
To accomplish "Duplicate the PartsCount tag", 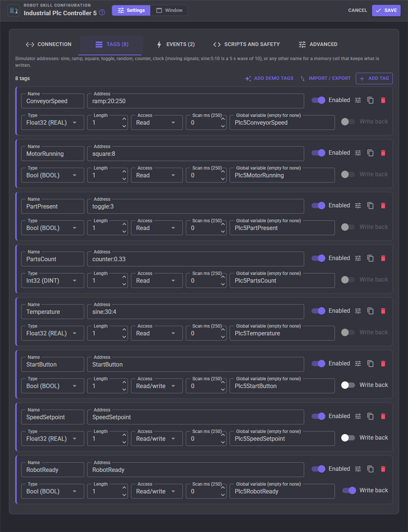I will point(371,258).
